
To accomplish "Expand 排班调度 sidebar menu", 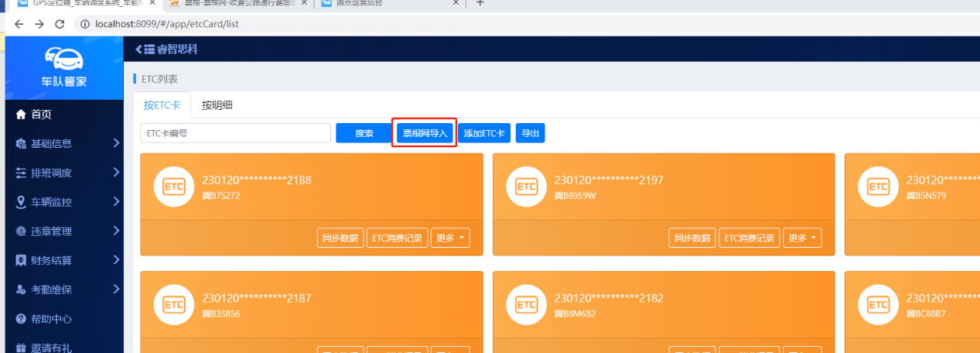I will [66, 173].
